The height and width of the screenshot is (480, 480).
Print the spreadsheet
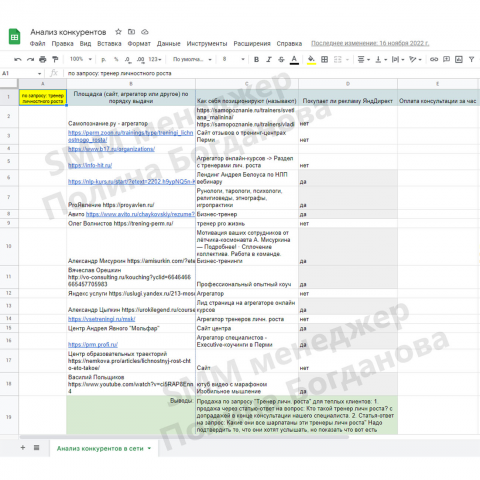pos(43,59)
